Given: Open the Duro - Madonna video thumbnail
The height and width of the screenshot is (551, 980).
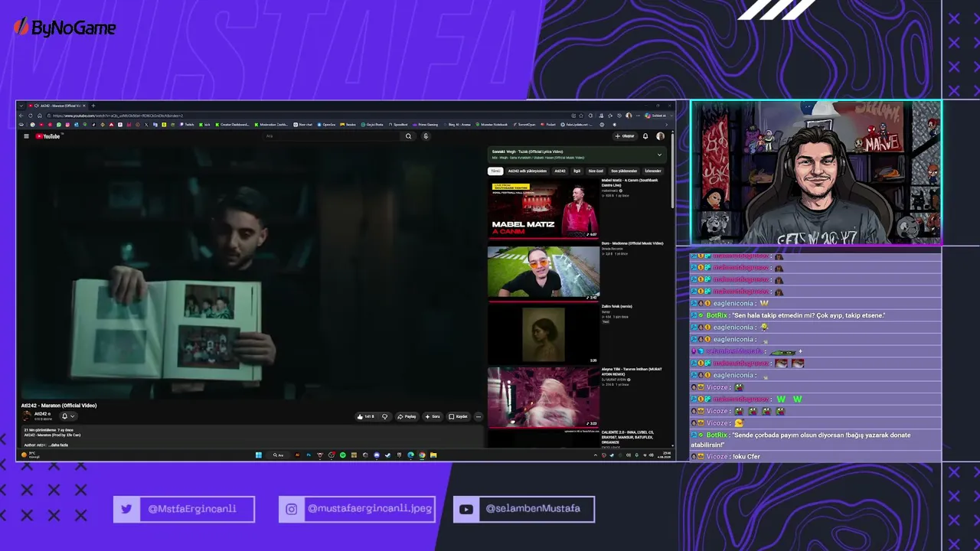Looking at the screenshot, I should (x=544, y=271).
